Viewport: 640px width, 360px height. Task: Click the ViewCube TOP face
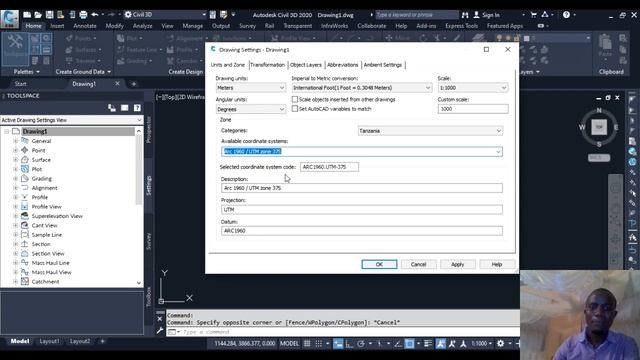[599, 127]
